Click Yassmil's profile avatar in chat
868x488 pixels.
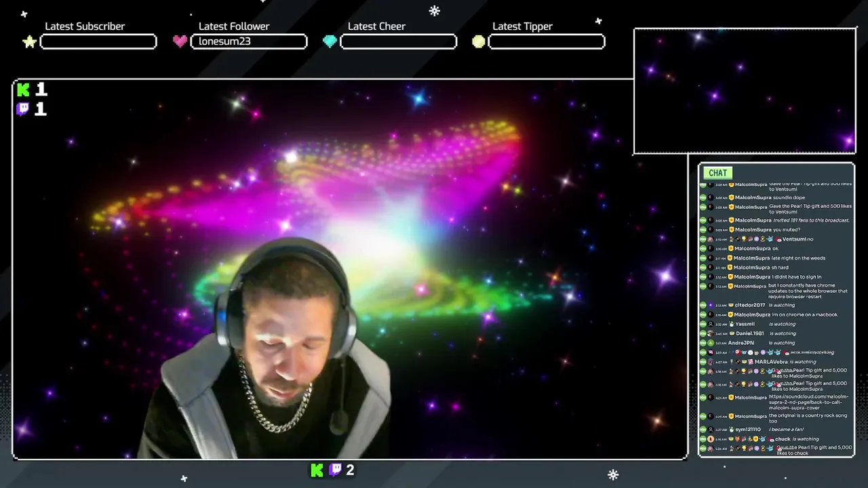click(710, 324)
